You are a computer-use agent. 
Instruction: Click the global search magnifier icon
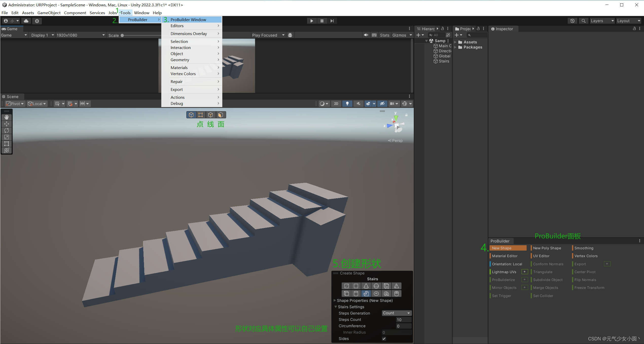click(x=583, y=21)
